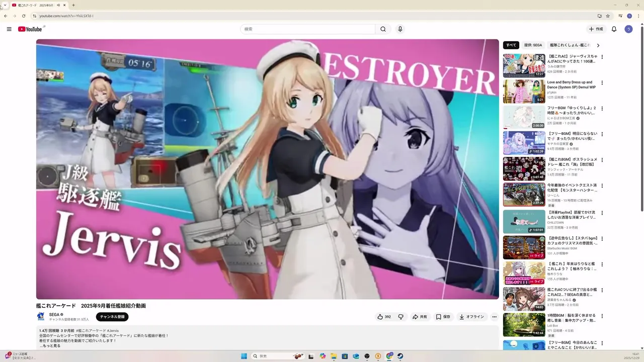This screenshot has height=362, width=644.
Task: Click the taskbar 検索 search box
Action: pos(278,356)
